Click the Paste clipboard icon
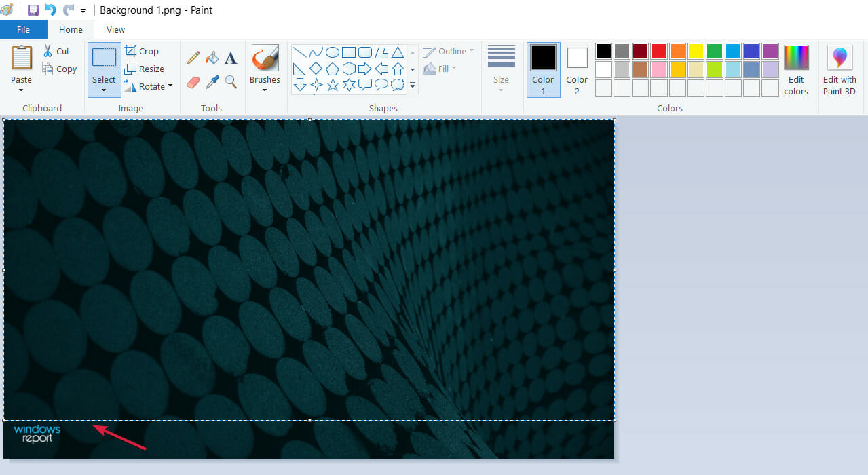This screenshot has height=475, width=868. [22, 58]
